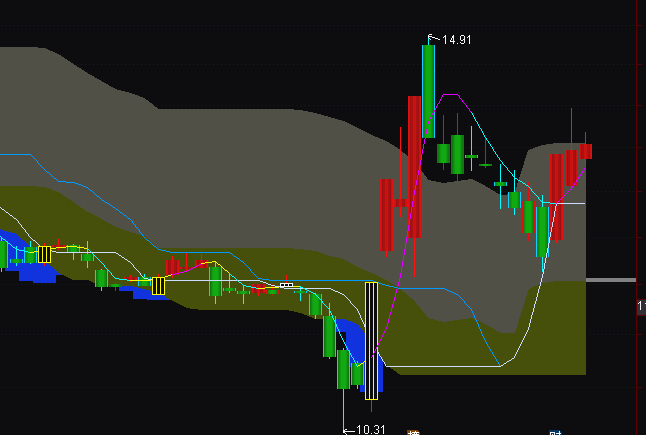This screenshot has height=435, width=646.
Task: Click the 10.31 low price label
Action: point(371,429)
